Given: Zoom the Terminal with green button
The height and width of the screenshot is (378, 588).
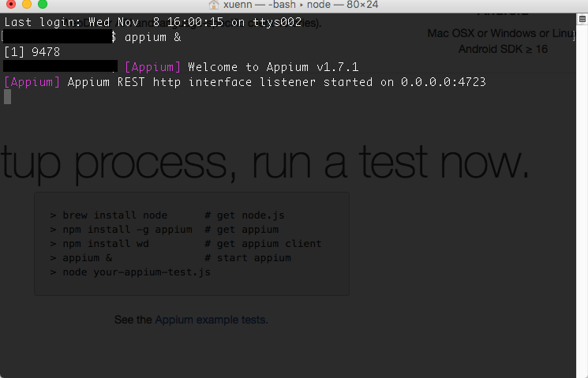Looking at the screenshot, I should [x=43, y=4].
